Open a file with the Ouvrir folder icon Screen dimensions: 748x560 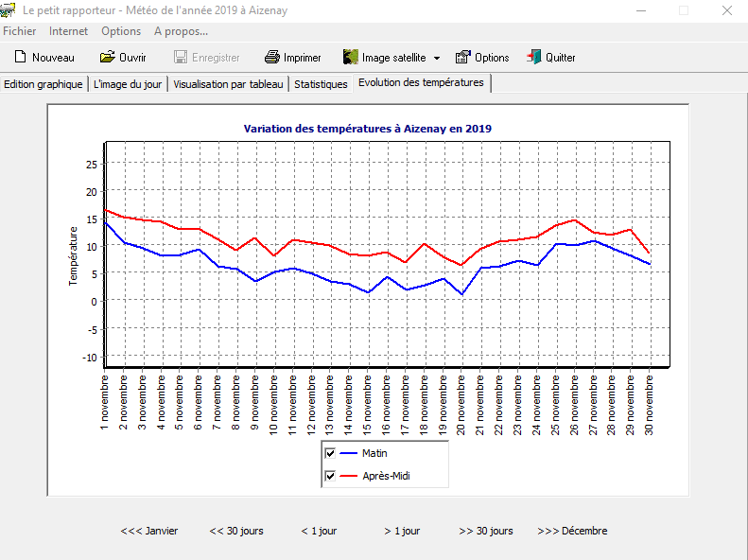click(x=108, y=57)
